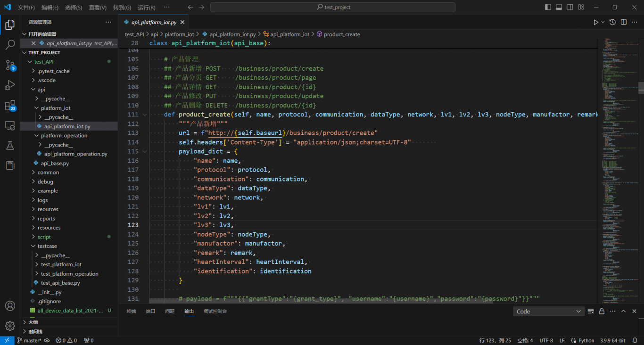The height and width of the screenshot is (345, 644).
Task: Show hidden menus via title bar ellipsis
Action: tap(167, 8)
